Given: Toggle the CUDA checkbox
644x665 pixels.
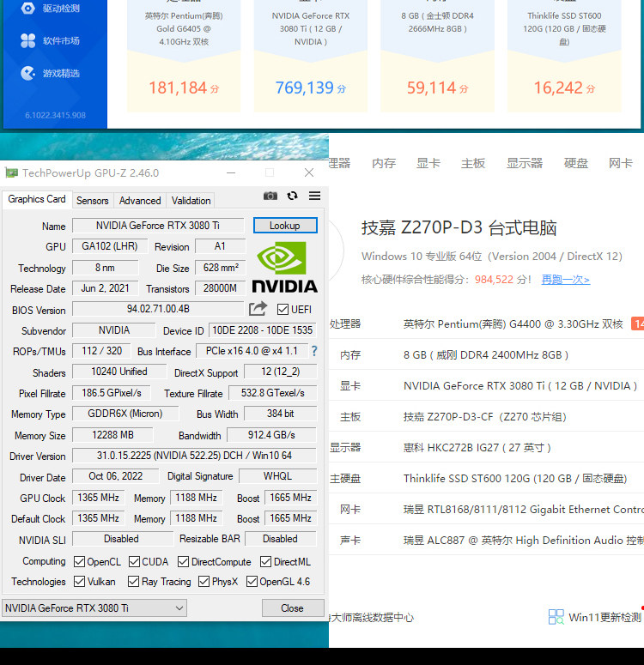Looking at the screenshot, I should (134, 561).
